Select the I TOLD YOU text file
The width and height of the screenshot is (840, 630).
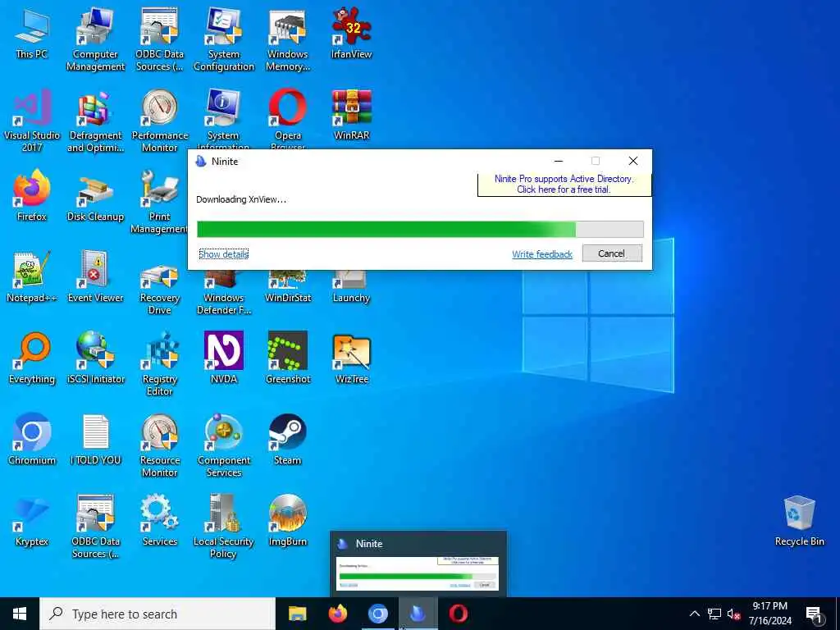pyautogui.click(x=95, y=440)
